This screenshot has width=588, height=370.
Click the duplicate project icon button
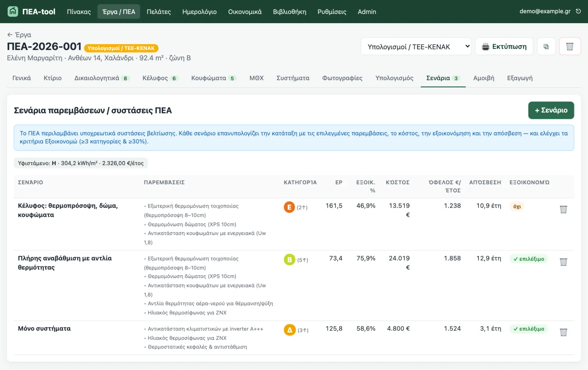tap(546, 47)
